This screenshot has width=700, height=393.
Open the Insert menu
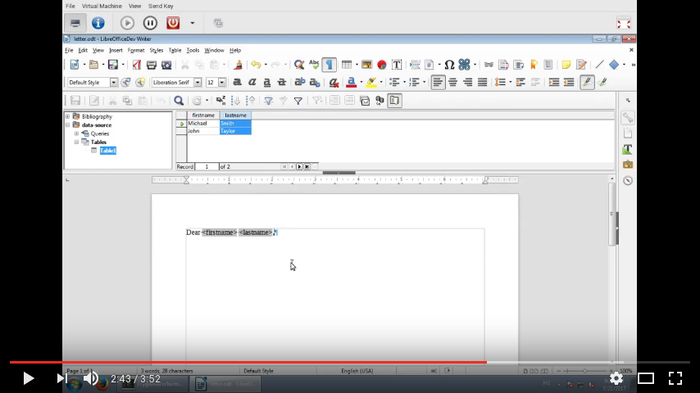coord(116,50)
